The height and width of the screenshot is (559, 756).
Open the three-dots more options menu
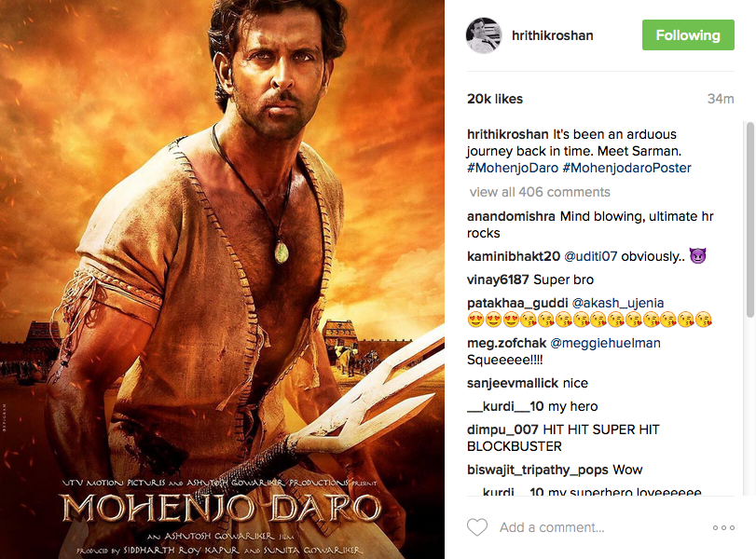723,527
